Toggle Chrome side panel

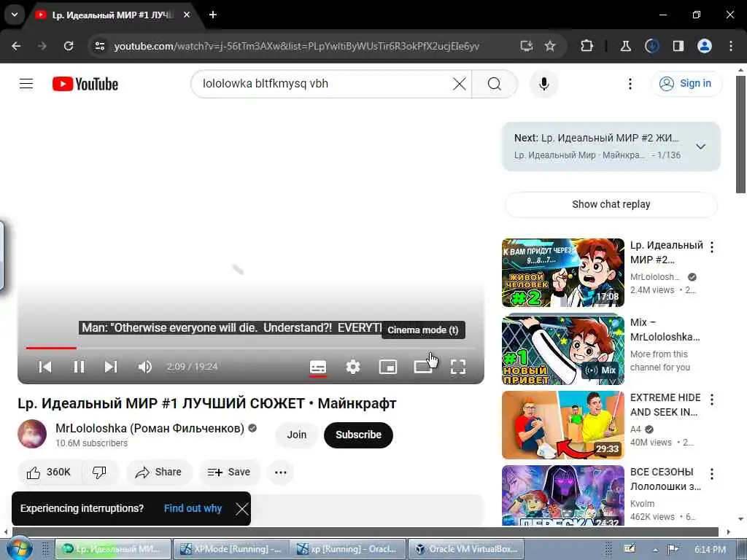pyautogui.click(x=678, y=46)
